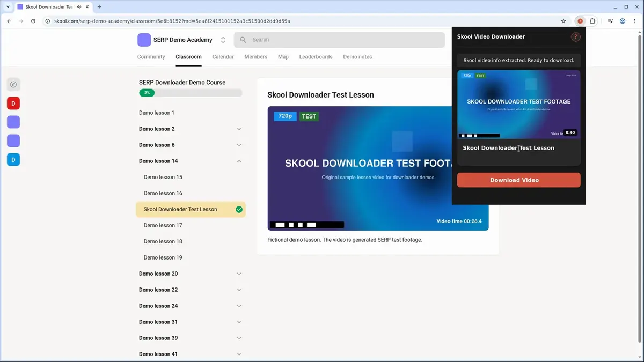Click the red Skool downloader extension icon

(x=580, y=21)
